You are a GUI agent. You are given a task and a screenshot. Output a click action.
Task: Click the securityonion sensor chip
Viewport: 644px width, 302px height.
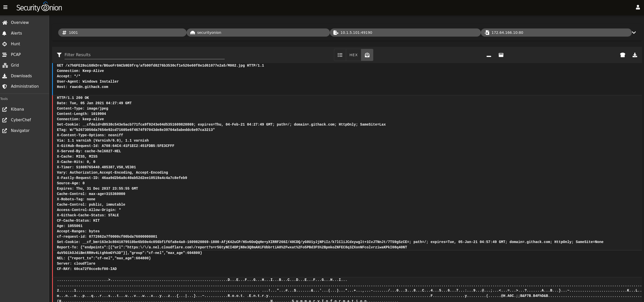(258, 33)
